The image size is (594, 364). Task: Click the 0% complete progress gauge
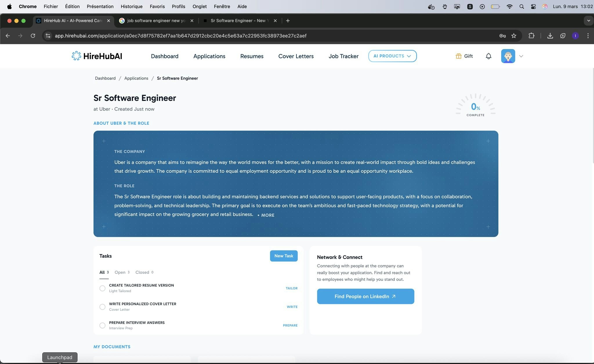click(x=475, y=106)
